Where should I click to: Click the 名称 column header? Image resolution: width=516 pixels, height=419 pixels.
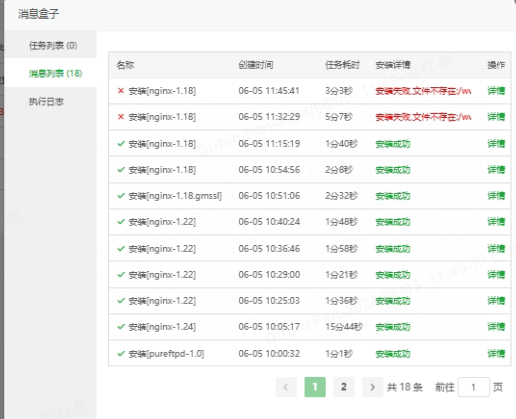pos(125,65)
